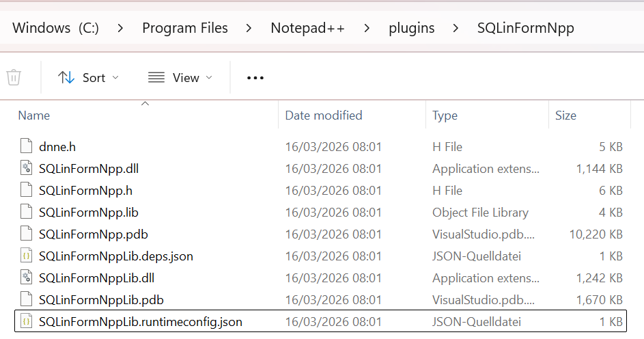Image resolution: width=644 pixels, height=339 pixels.
Task: Click the file name SQLinFormNpp.dll
Action: 89,169
